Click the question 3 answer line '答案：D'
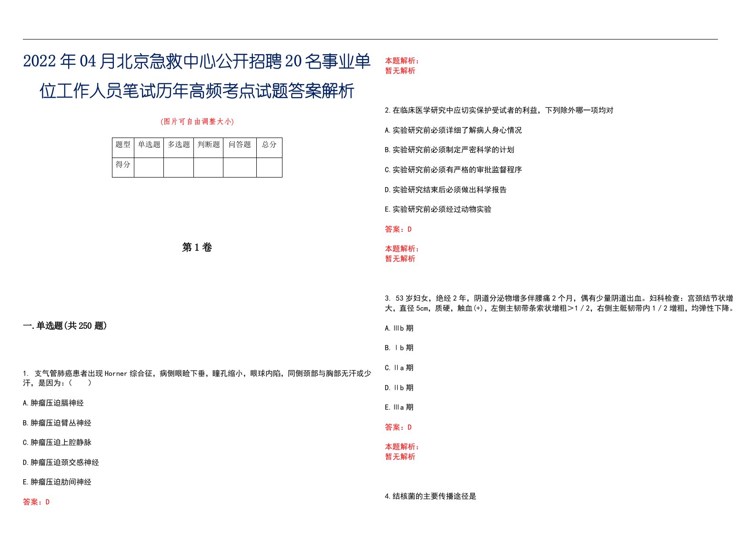Viewport: 756px width, 534px height. click(x=398, y=427)
